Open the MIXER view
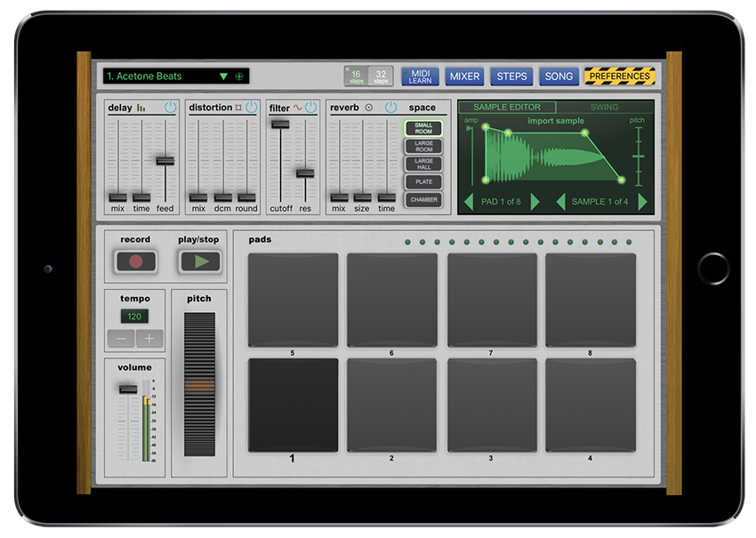 464,76
